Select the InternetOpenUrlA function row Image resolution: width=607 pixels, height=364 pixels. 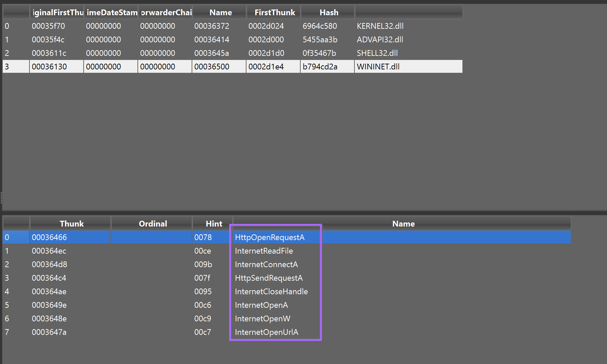coord(266,332)
